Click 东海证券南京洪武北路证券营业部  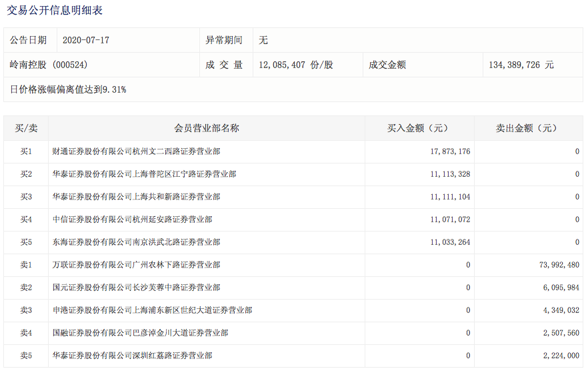click(x=136, y=242)
